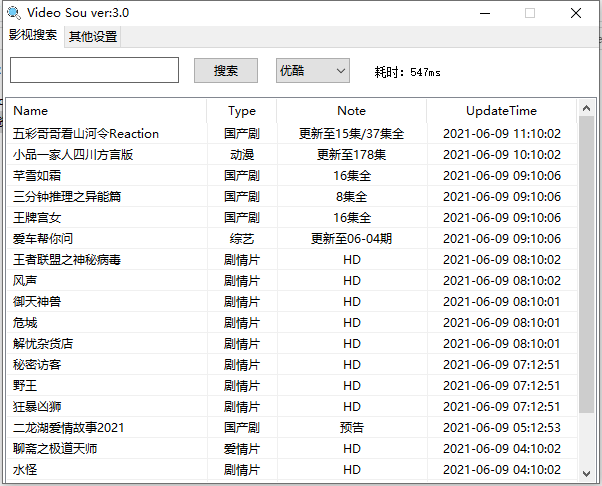Image resolution: width=602 pixels, height=486 pixels.
Task: Select the 王牌宫女 row
Action: [x=292, y=218]
